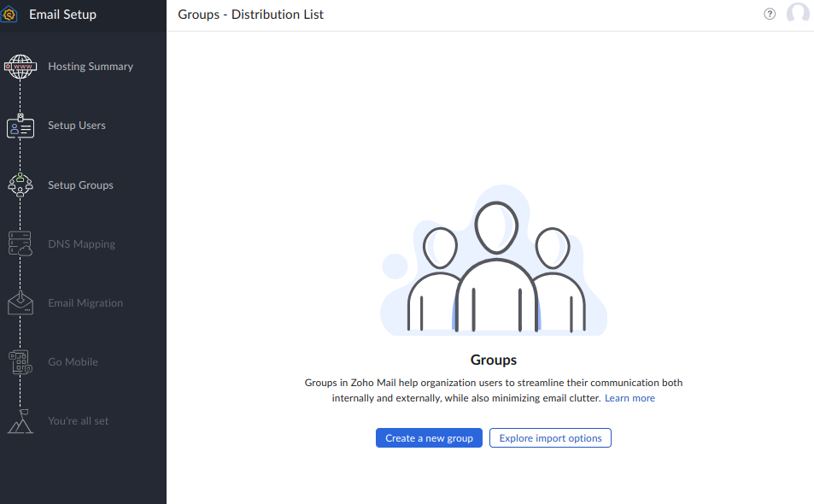This screenshot has width=814, height=504.
Task: Click the Groups illustration image
Action: click(x=494, y=264)
